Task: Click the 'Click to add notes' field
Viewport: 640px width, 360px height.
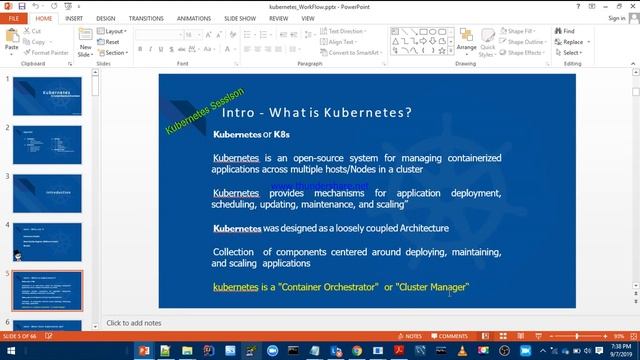Action: pyautogui.click(x=134, y=323)
